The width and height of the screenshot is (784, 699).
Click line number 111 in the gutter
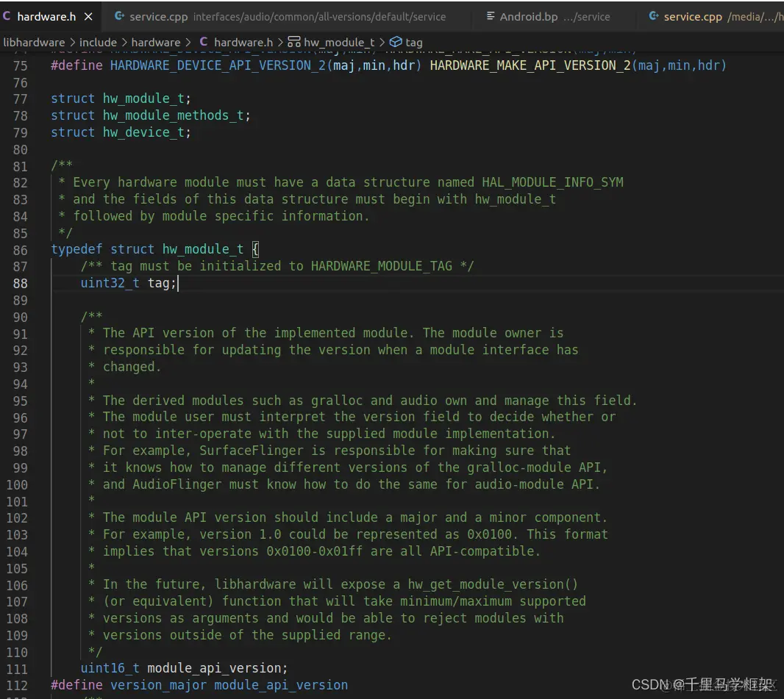click(x=17, y=669)
